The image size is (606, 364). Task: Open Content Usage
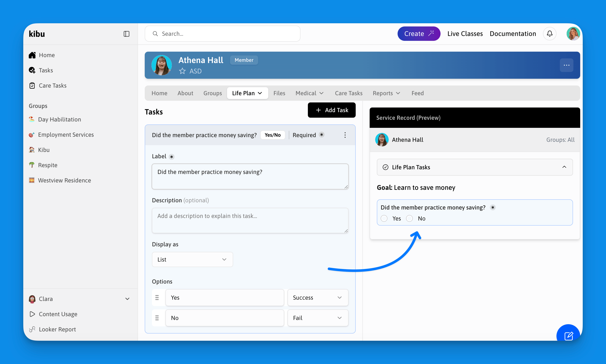click(53, 314)
